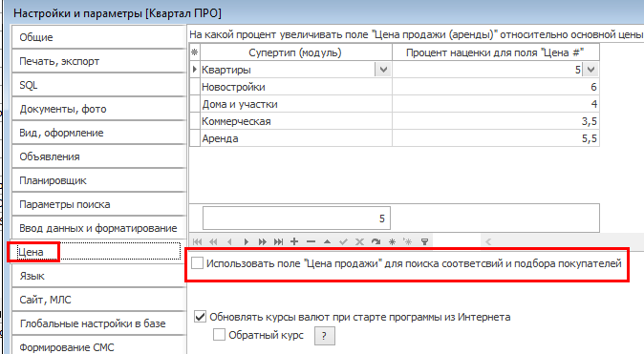Click the filter funnel icon
The width and height of the screenshot is (644, 354).
point(424,242)
